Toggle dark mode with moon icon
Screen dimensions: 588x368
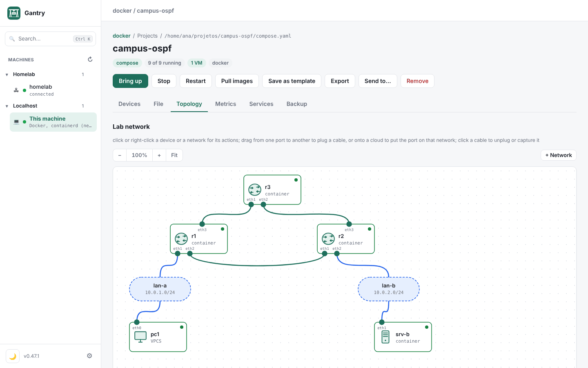pyautogui.click(x=13, y=356)
